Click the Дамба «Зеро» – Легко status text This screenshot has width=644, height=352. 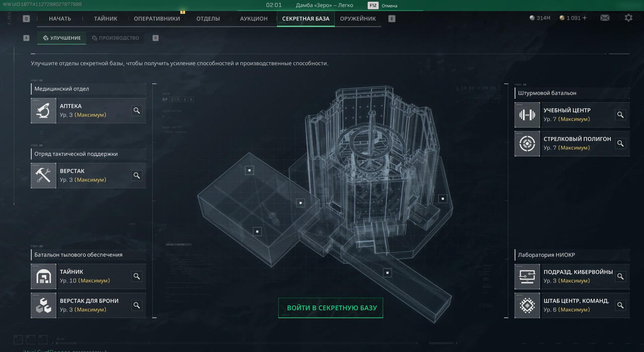coord(325,6)
